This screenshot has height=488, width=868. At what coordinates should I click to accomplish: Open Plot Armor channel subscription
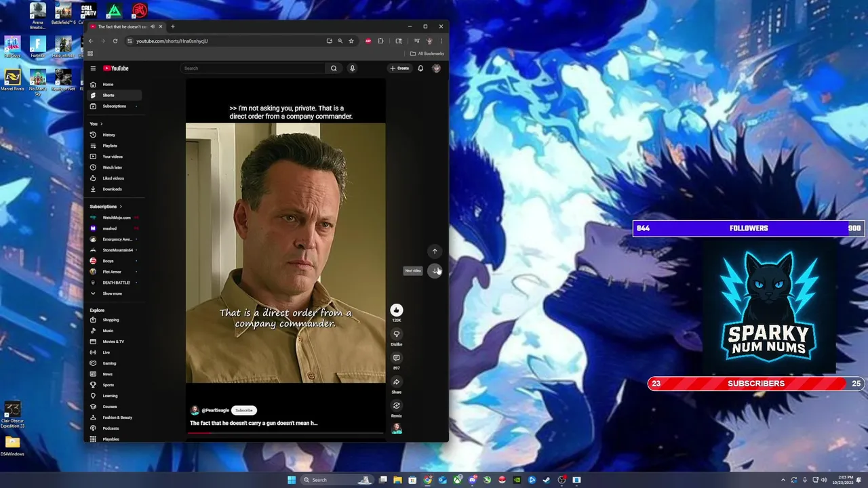point(113,272)
